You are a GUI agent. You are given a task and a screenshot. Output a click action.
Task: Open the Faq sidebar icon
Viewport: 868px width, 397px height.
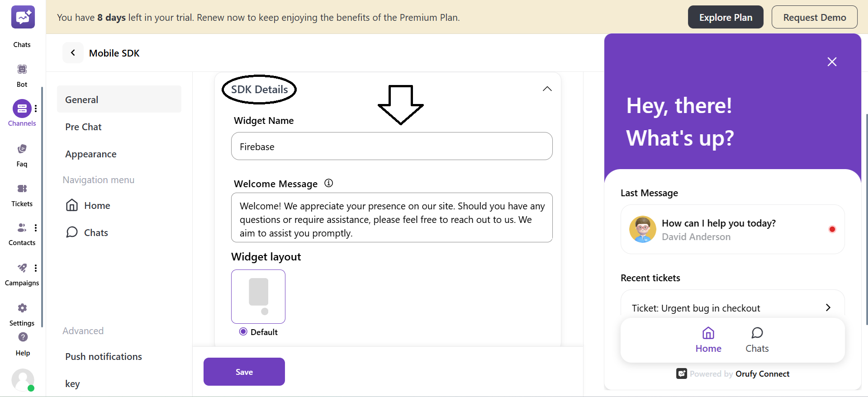22,149
